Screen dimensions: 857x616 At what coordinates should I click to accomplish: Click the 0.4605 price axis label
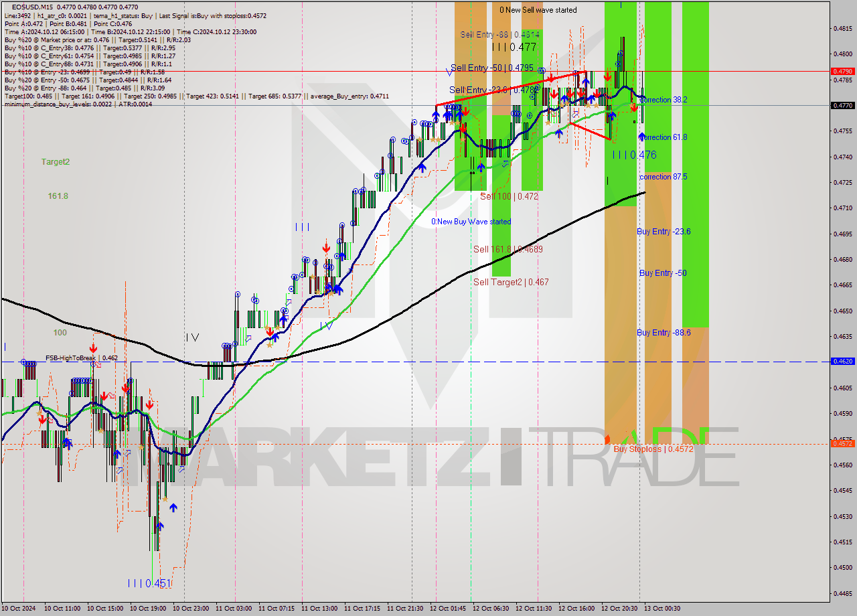(x=842, y=388)
